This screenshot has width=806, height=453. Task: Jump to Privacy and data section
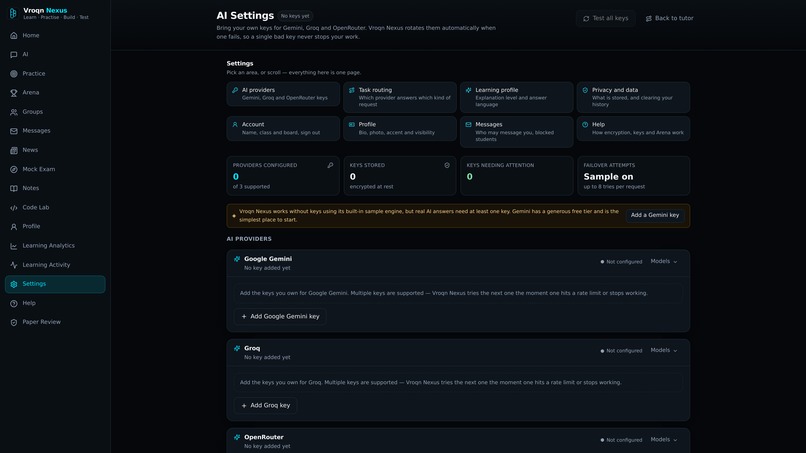click(633, 97)
